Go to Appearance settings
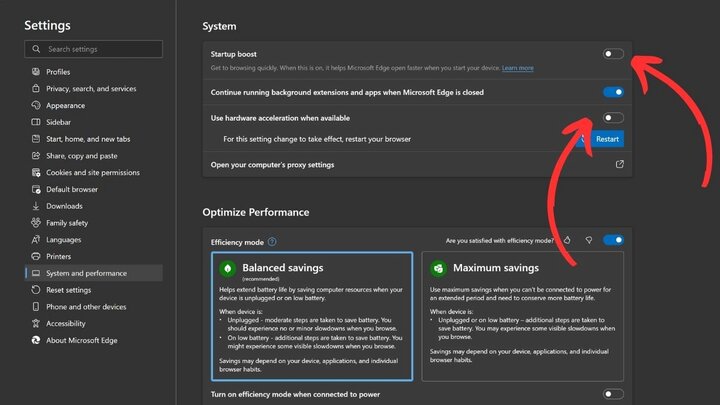The image size is (720, 405). pos(94,105)
